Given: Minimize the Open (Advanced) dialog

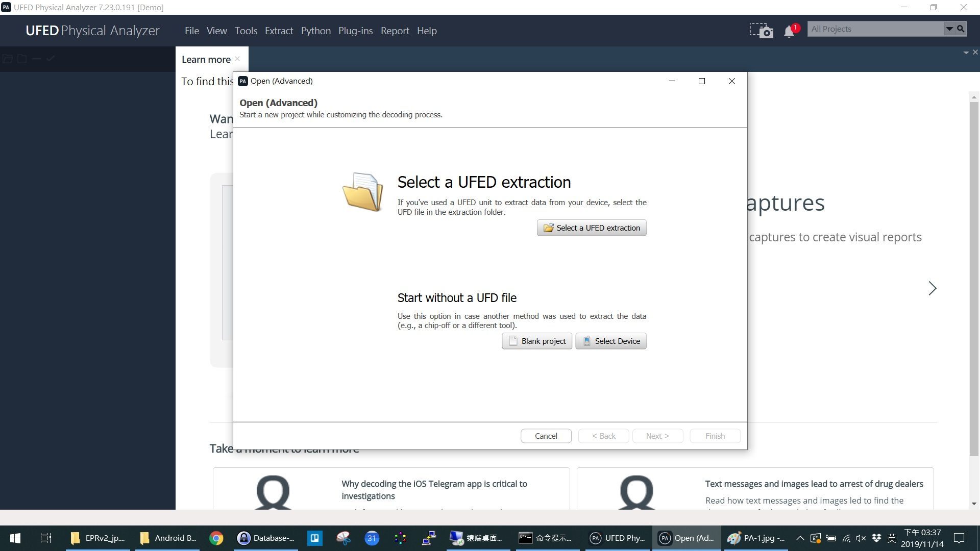Looking at the screenshot, I should click(672, 81).
